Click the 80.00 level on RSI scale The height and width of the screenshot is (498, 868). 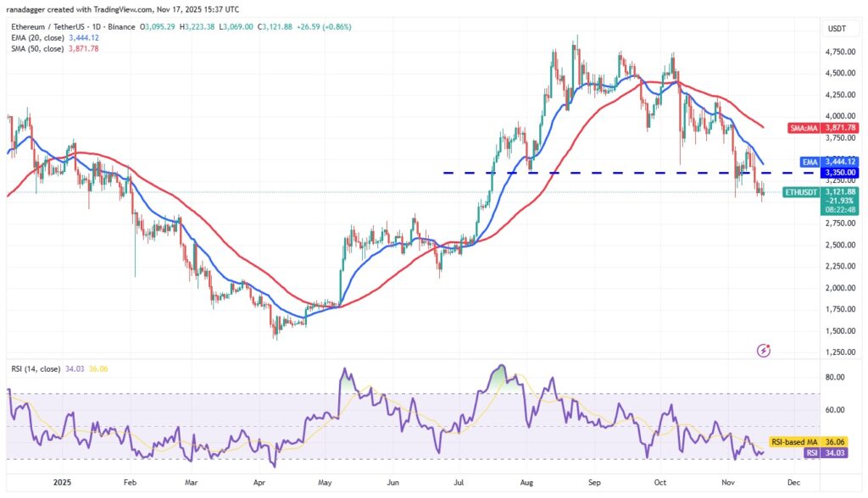834,377
